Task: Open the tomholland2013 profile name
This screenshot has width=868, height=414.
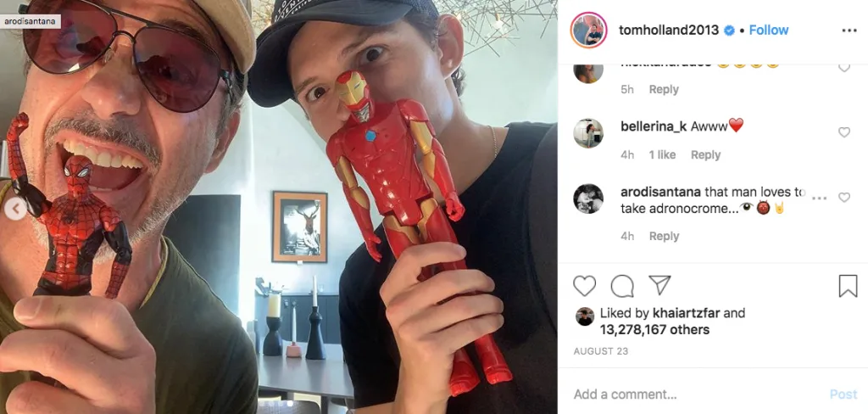Action: click(x=669, y=30)
